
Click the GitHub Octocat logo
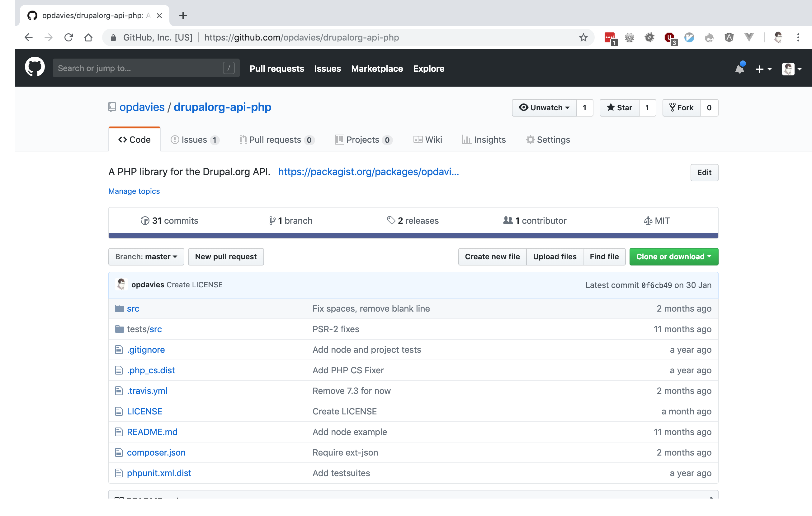click(x=35, y=67)
